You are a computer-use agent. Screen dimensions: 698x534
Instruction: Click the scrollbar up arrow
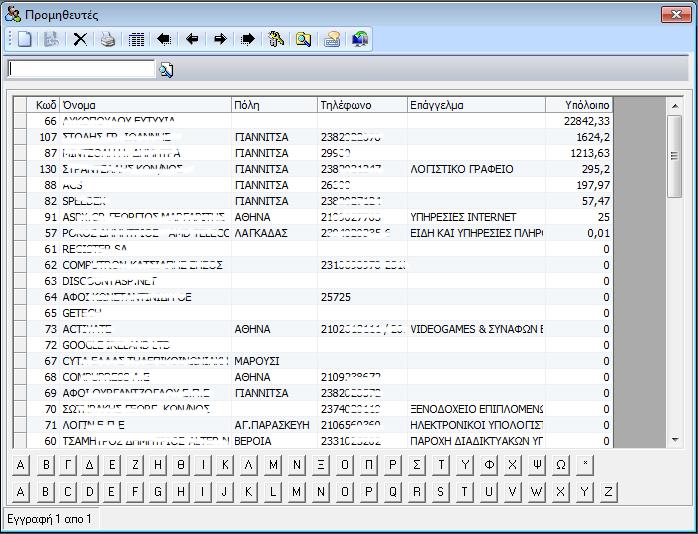click(x=675, y=106)
